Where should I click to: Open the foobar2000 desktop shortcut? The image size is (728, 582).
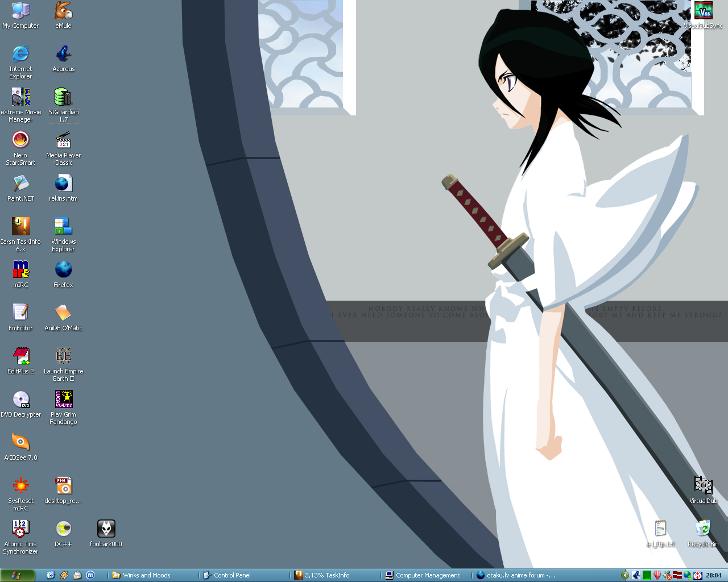pyautogui.click(x=106, y=534)
